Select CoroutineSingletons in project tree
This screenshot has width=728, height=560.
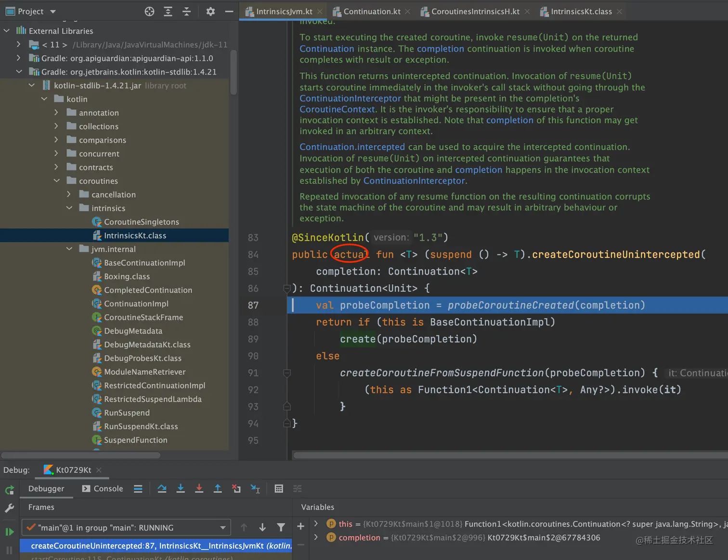142,222
